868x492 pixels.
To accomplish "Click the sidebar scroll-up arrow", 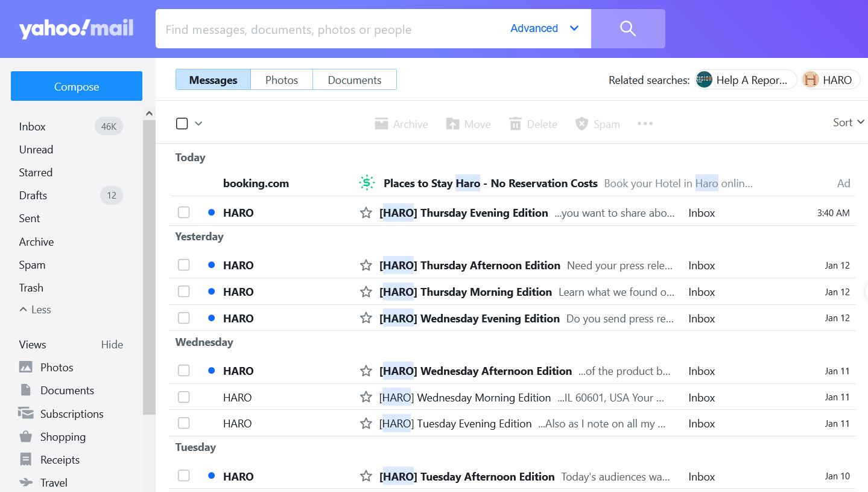I will [x=149, y=113].
